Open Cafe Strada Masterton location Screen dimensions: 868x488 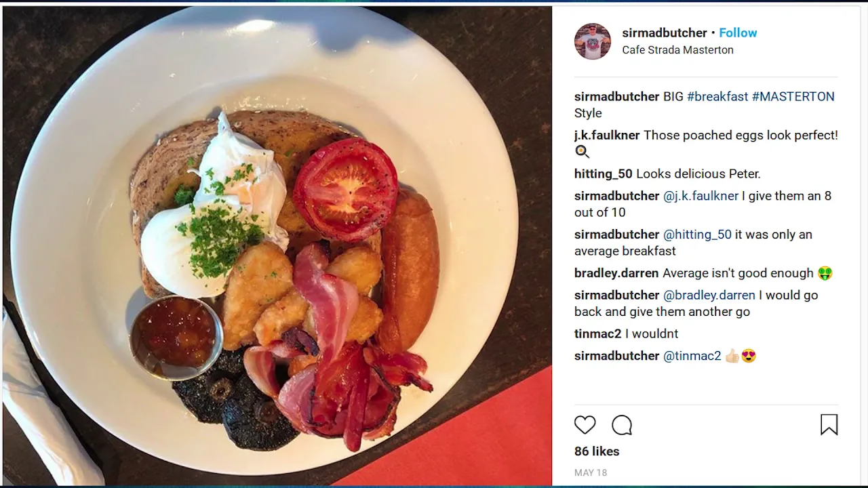[677, 50]
